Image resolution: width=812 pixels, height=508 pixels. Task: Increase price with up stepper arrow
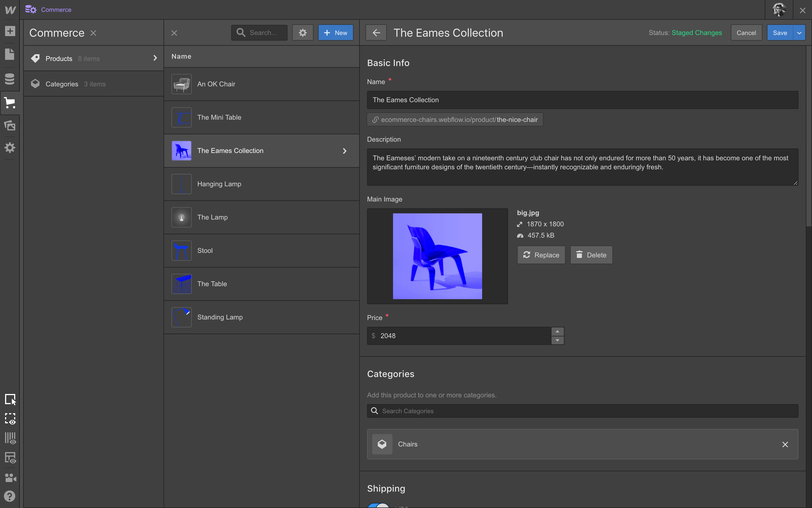coord(557,332)
